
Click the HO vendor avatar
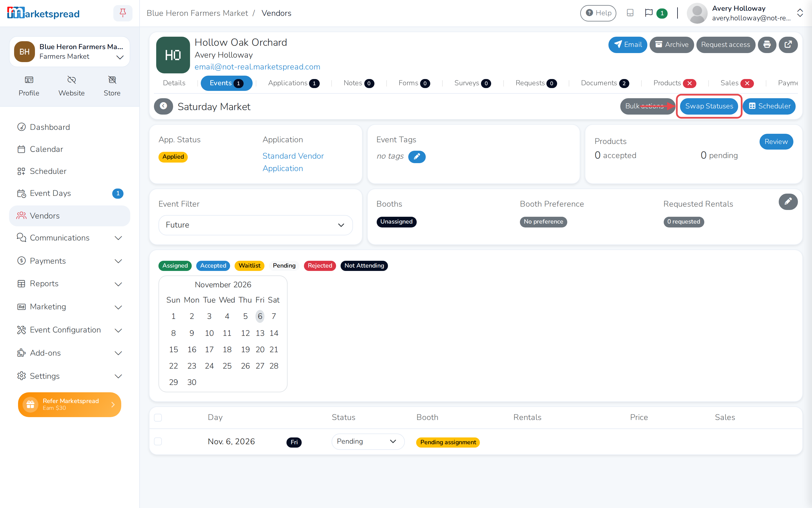pyautogui.click(x=173, y=55)
